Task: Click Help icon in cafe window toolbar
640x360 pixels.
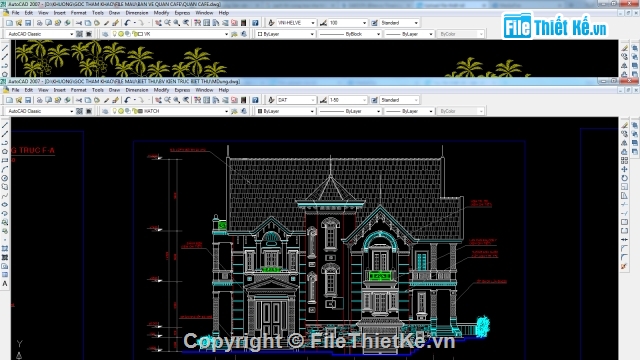Action: tap(255, 23)
